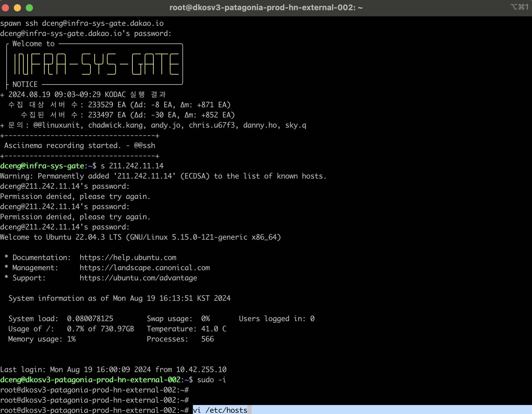Click the second 'Permission denied' message
The image size is (532, 414).
pos(75,217)
